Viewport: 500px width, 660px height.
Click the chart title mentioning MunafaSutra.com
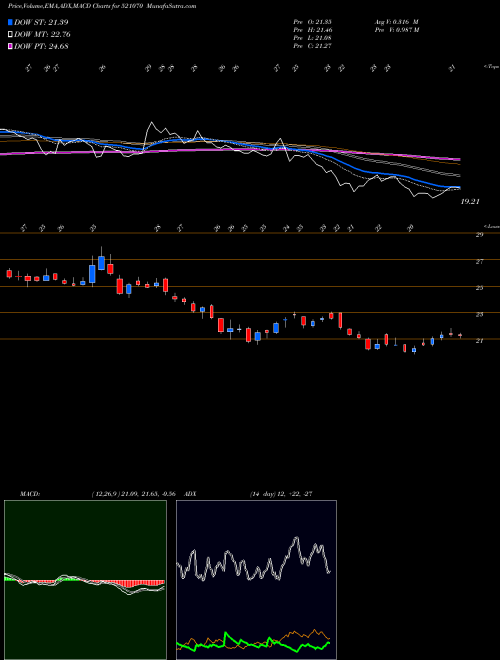[x=102, y=6]
